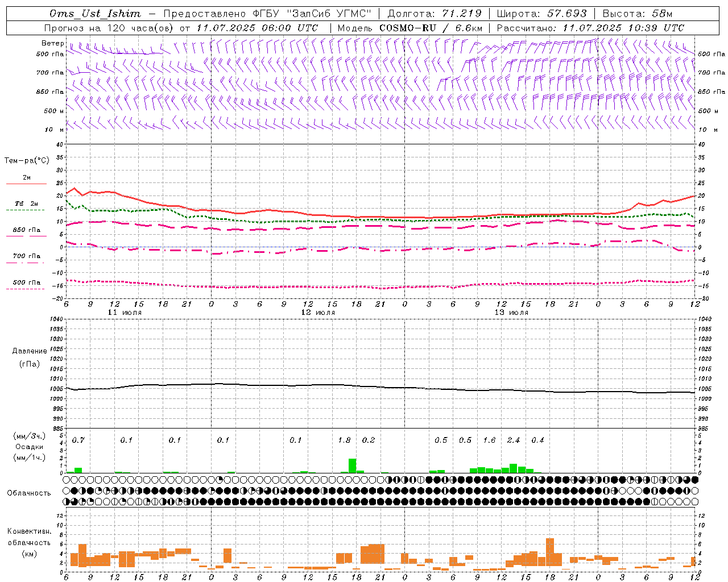Click the (мм/3ч.) unit label
Image resolution: width=728 pixels, height=582 pixels.
click(x=30, y=436)
